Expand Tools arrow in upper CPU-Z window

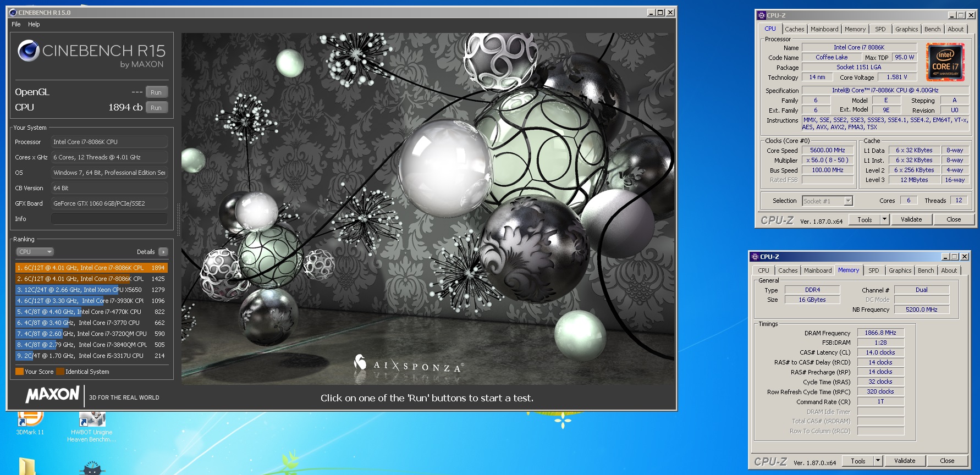point(884,219)
